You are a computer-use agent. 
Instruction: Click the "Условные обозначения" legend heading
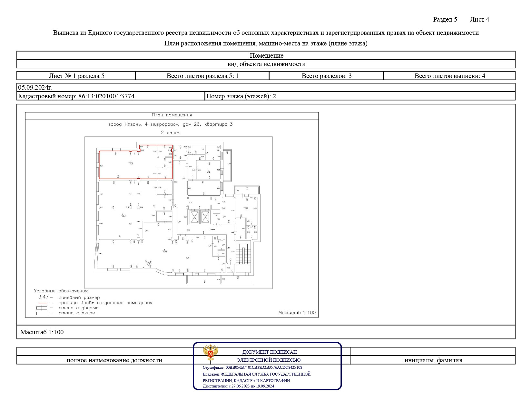click(x=61, y=291)
